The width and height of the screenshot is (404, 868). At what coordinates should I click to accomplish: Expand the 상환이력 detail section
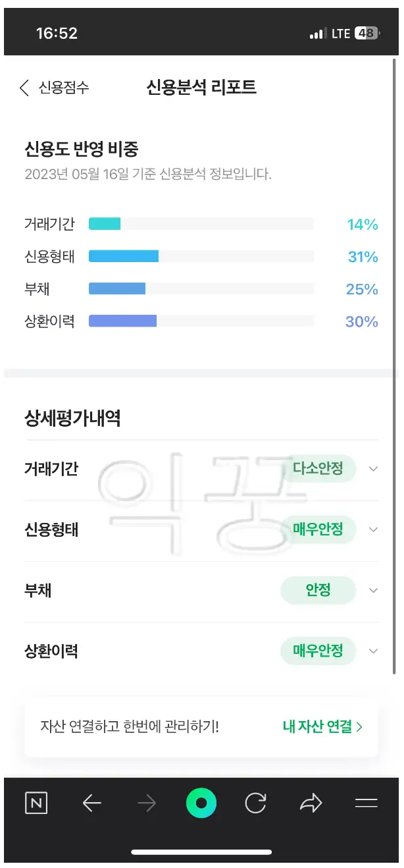point(373,651)
